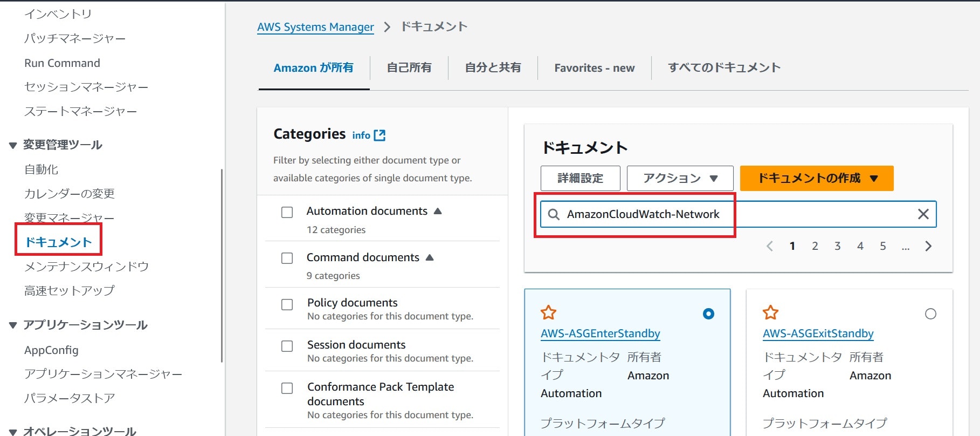Collapse the アプリケーションツール sidebar section
The height and width of the screenshot is (436, 980).
(13, 325)
